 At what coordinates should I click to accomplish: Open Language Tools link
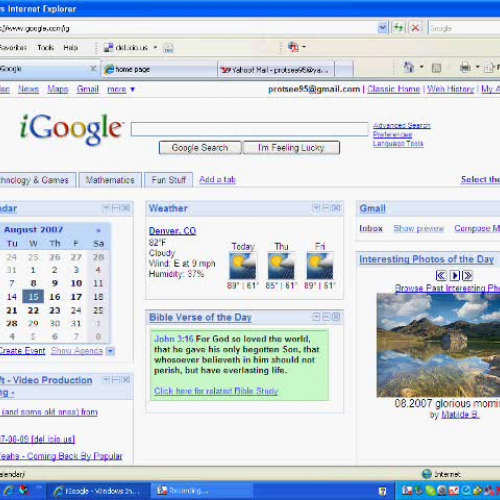tap(398, 143)
